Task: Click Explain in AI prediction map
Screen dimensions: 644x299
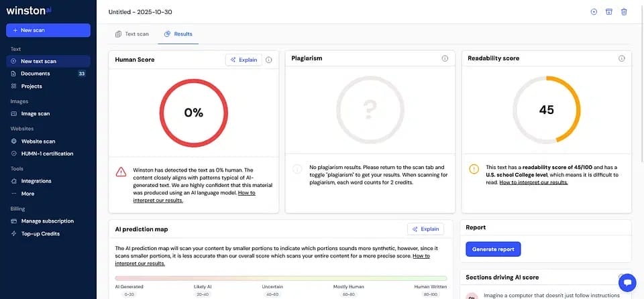Action: (425, 229)
